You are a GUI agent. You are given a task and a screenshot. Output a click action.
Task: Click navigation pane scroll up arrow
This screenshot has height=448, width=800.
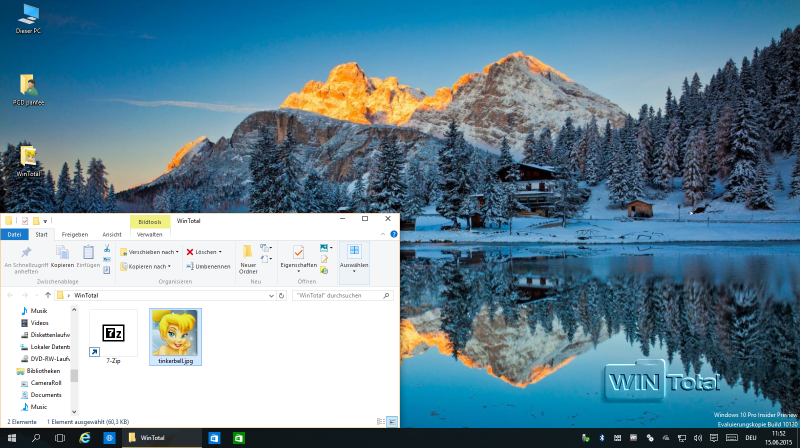coord(74,310)
